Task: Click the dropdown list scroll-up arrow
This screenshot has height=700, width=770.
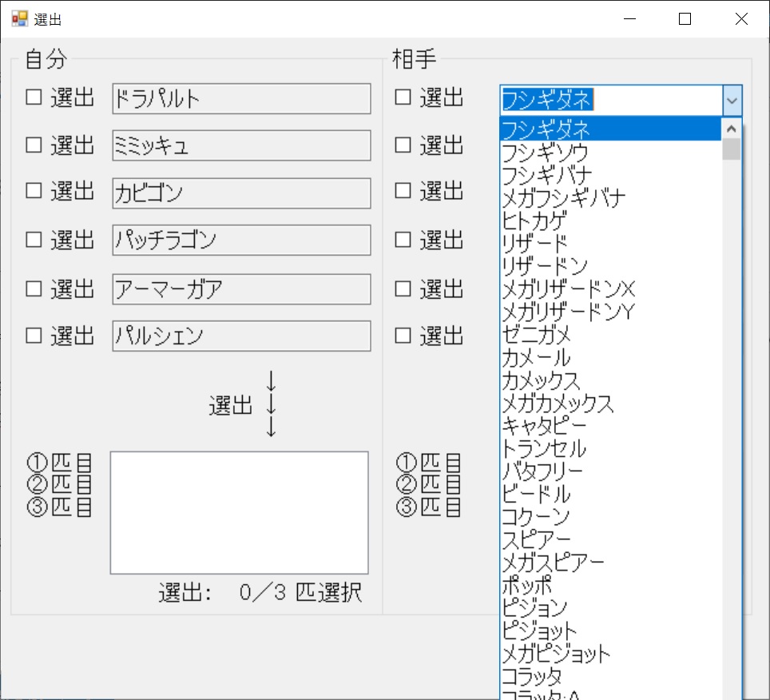Action: [x=731, y=129]
